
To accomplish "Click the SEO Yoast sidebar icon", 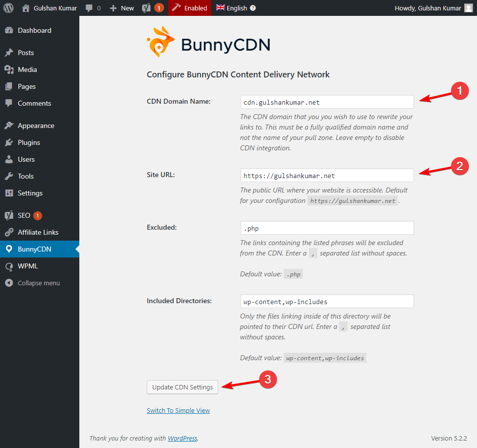I will point(9,215).
